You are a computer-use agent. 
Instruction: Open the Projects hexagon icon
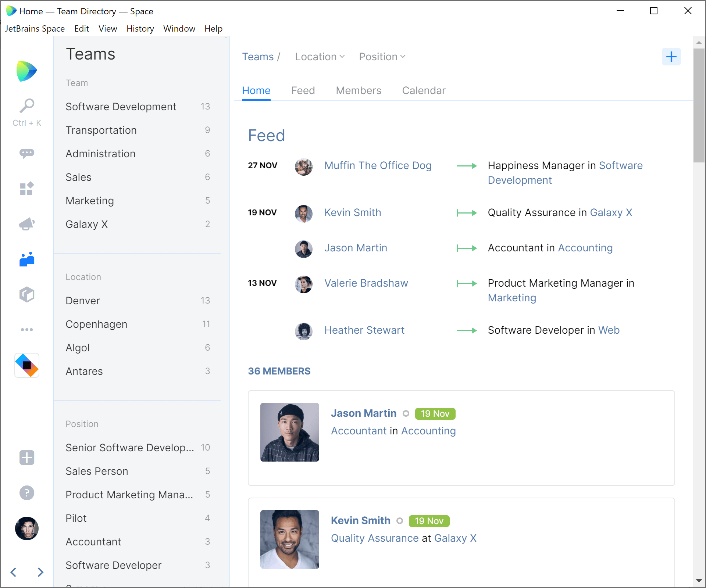27,294
